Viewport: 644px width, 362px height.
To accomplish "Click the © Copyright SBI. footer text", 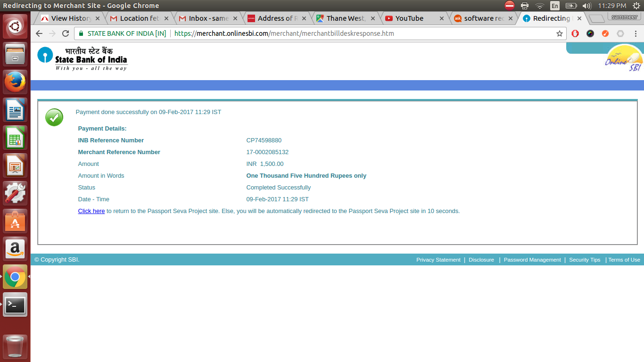I will click(x=57, y=260).
